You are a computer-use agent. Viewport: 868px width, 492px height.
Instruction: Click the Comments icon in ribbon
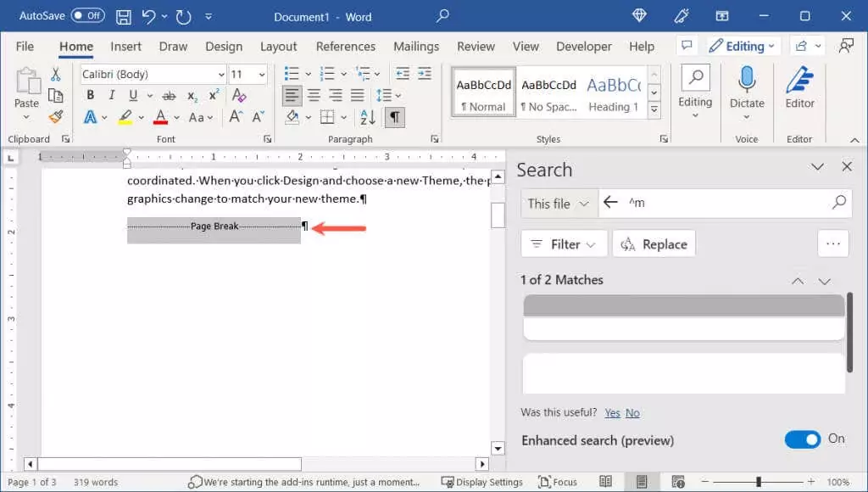[687, 46]
